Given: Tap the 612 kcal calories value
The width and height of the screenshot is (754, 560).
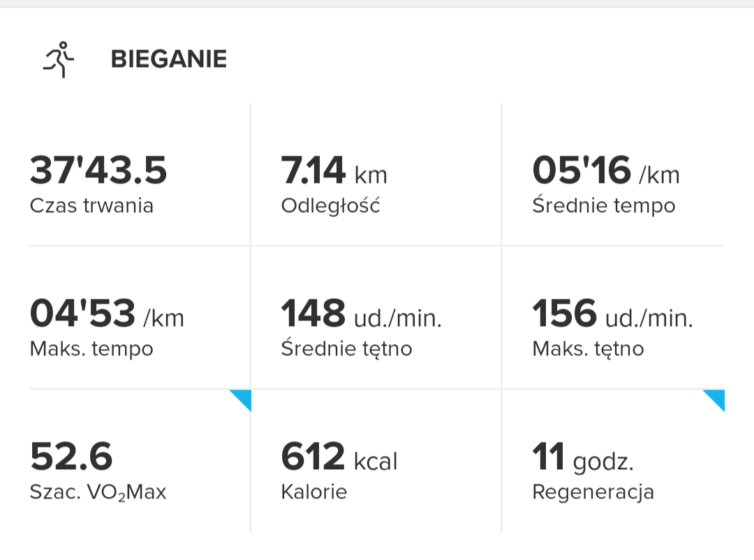Looking at the screenshot, I should [x=339, y=457].
